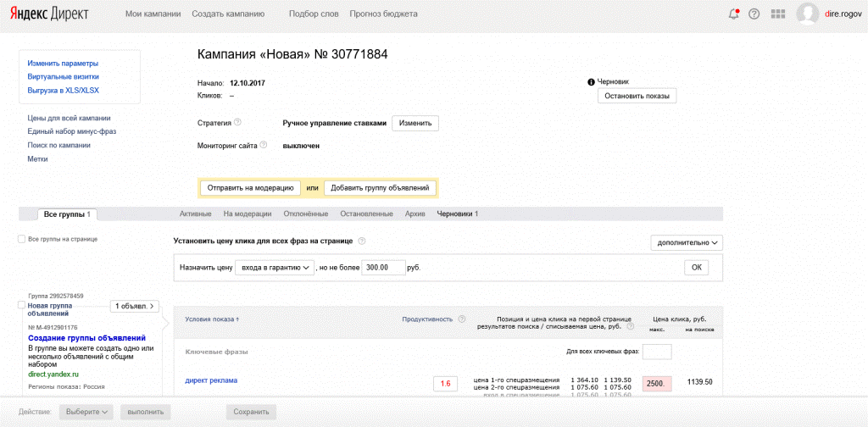Click the Продуктивность column link
Image resolution: width=868 pixels, height=427 pixels.
coord(427,319)
